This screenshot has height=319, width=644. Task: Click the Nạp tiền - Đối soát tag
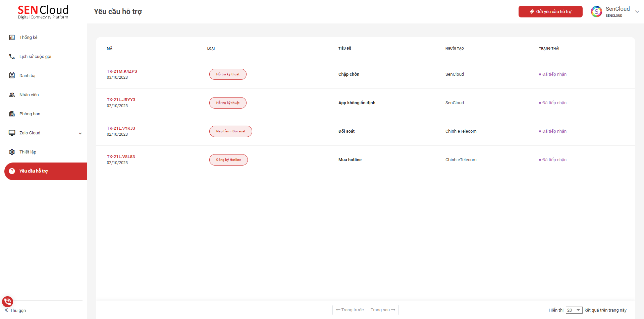tap(230, 131)
